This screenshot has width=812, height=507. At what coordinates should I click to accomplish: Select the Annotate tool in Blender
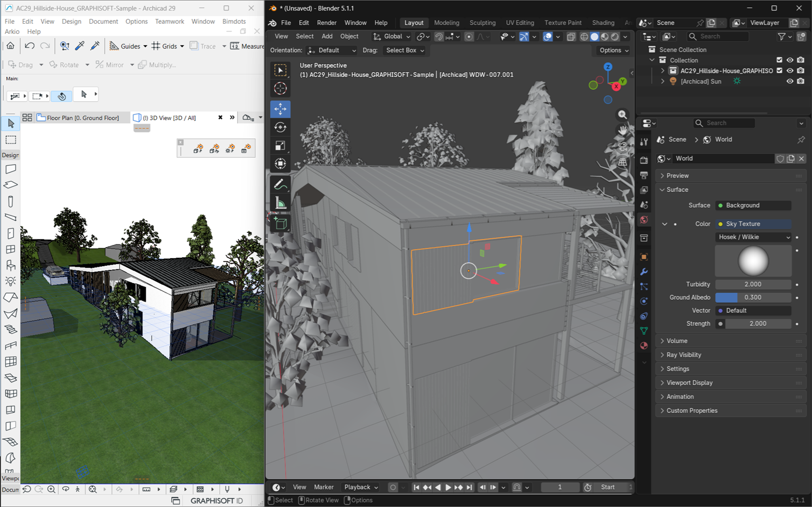[x=281, y=184]
